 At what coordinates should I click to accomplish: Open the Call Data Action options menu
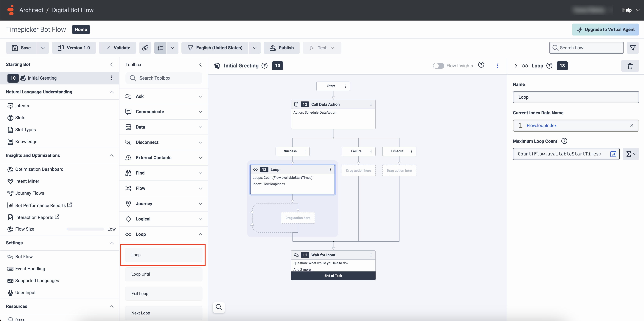point(371,104)
